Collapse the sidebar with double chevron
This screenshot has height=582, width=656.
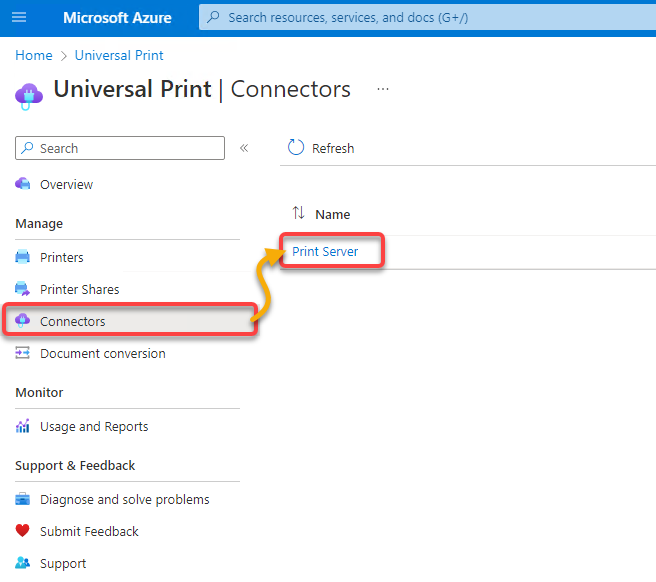click(244, 148)
